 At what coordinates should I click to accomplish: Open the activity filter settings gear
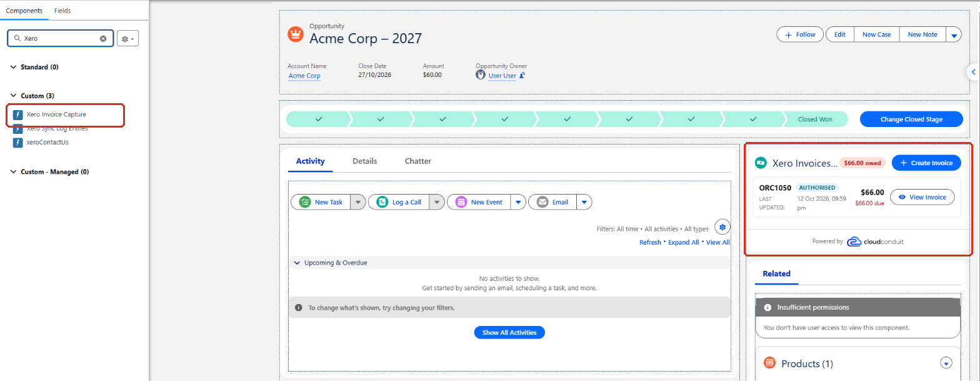point(722,226)
